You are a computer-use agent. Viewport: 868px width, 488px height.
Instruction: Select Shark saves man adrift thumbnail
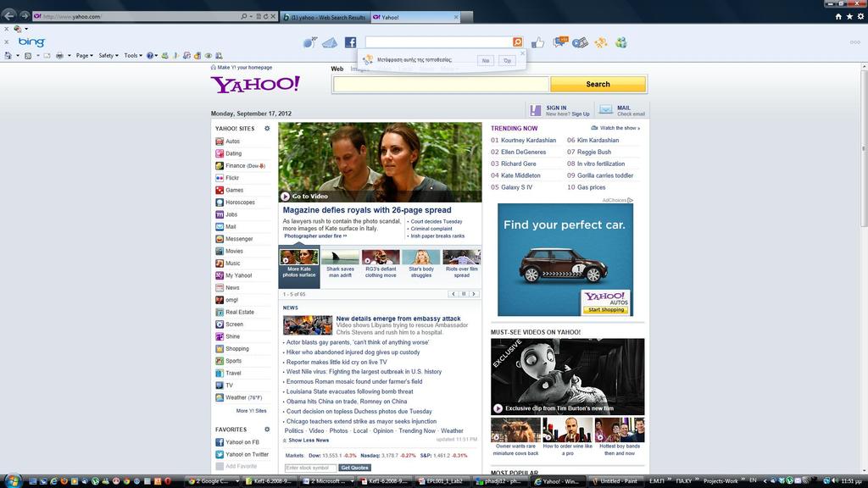click(x=340, y=264)
